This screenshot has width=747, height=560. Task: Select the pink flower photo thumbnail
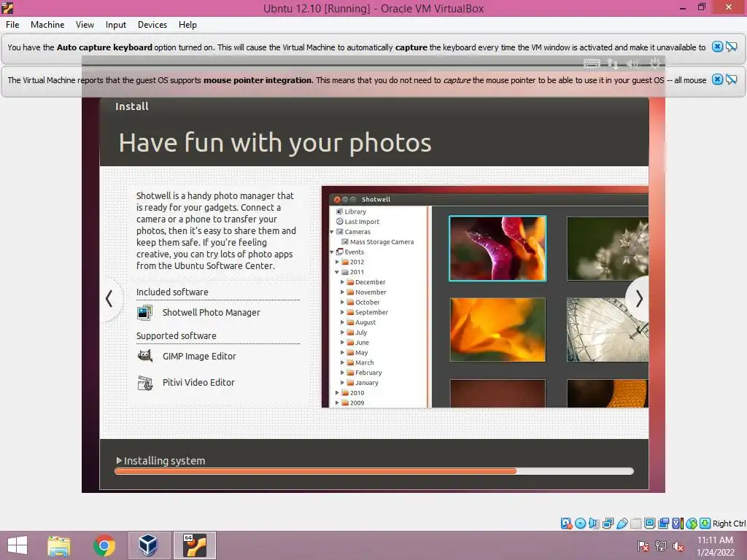[498, 248]
